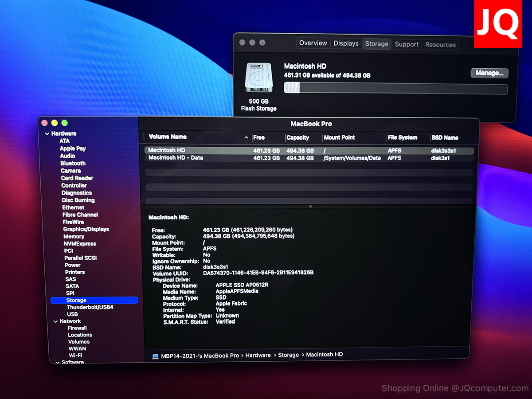Select the plain USB item in sidebar
Viewport: 532px width, 399px height.
pyautogui.click(x=72, y=314)
